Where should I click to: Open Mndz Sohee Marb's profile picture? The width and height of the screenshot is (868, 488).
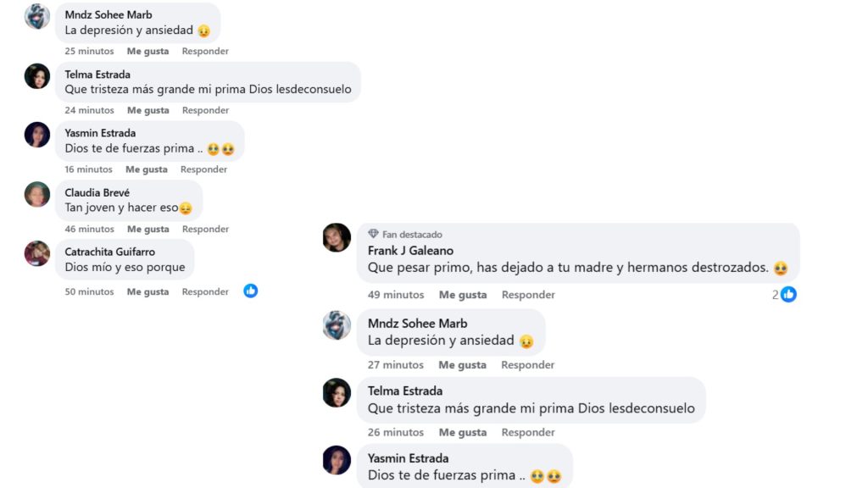click(x=36, y=17)
